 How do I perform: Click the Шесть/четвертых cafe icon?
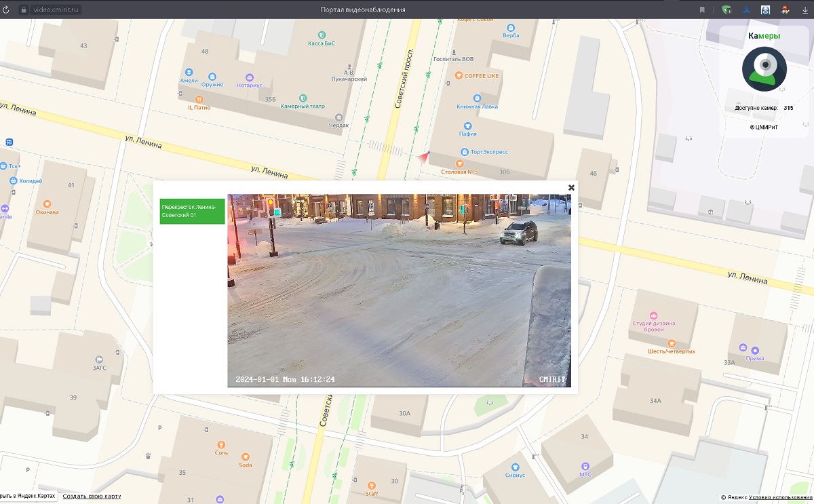click(x=672, y=343)
